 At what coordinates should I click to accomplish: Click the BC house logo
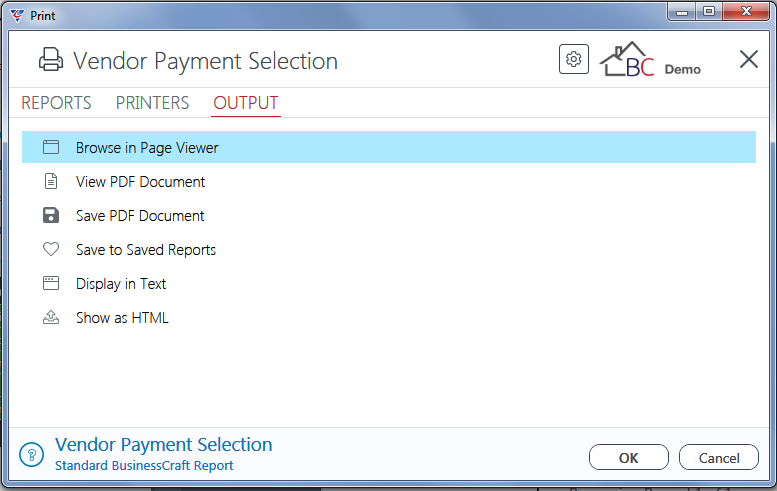pos(627,59)
